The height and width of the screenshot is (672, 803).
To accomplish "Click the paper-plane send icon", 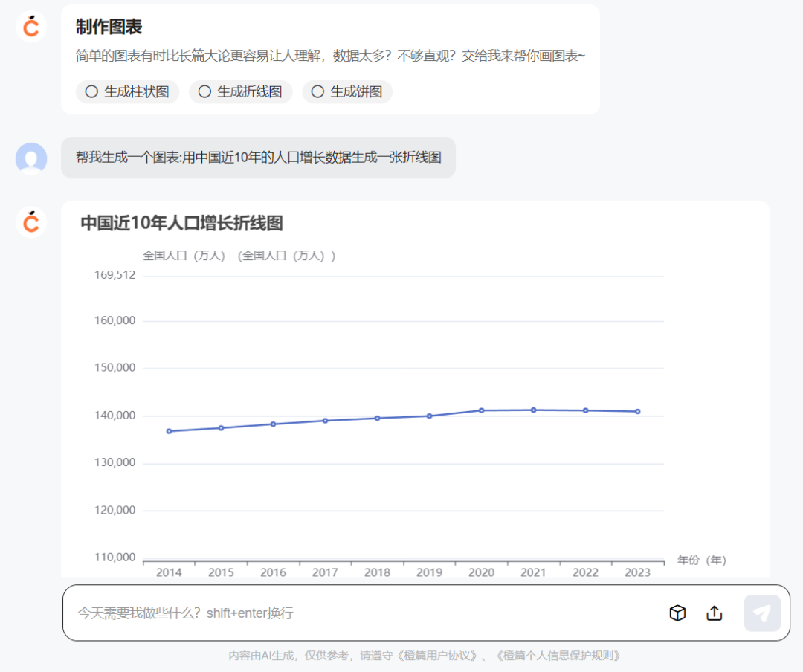I will (x=761, y=613).
